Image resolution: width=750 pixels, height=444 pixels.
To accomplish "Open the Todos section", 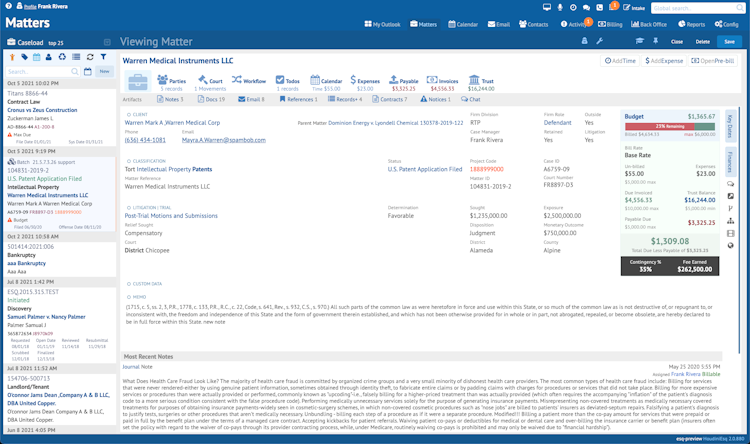I will coord(287,82).
